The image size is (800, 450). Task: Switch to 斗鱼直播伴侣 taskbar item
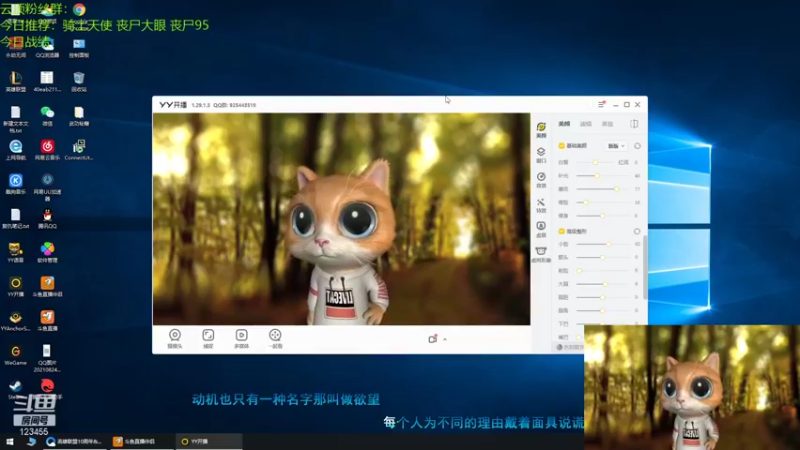[141, 442]
